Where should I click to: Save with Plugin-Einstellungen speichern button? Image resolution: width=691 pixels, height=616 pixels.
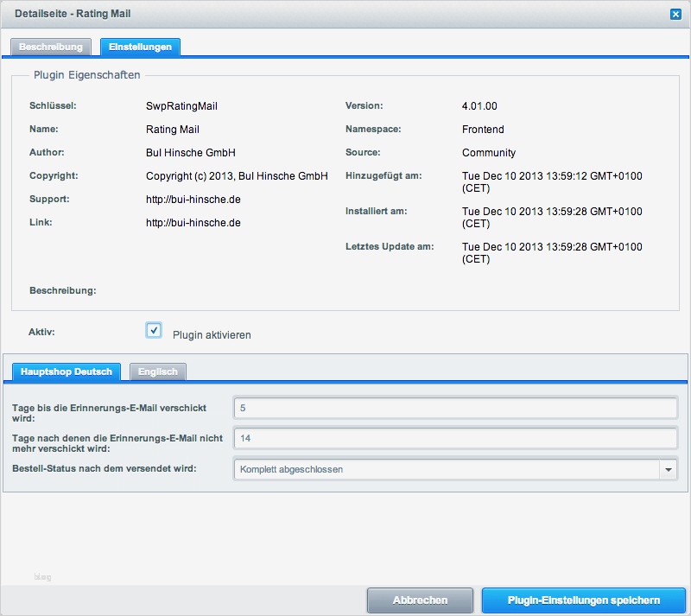click(x=584, y=600)
